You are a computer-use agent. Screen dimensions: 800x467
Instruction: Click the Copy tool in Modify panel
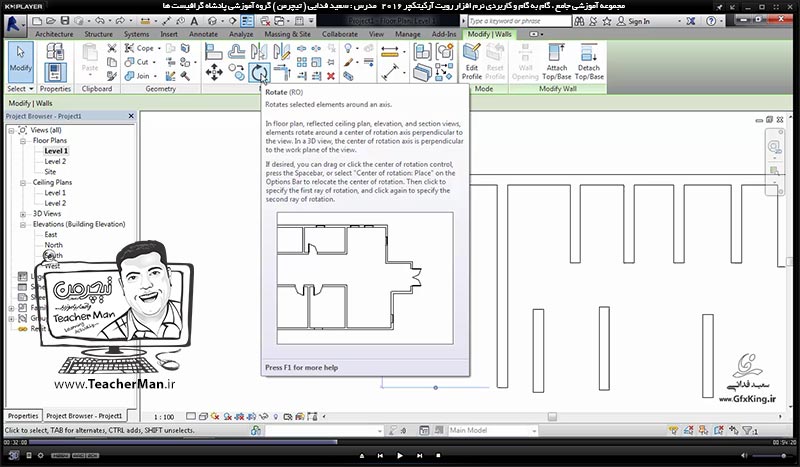pyautogui.click(x=236, y=72)
